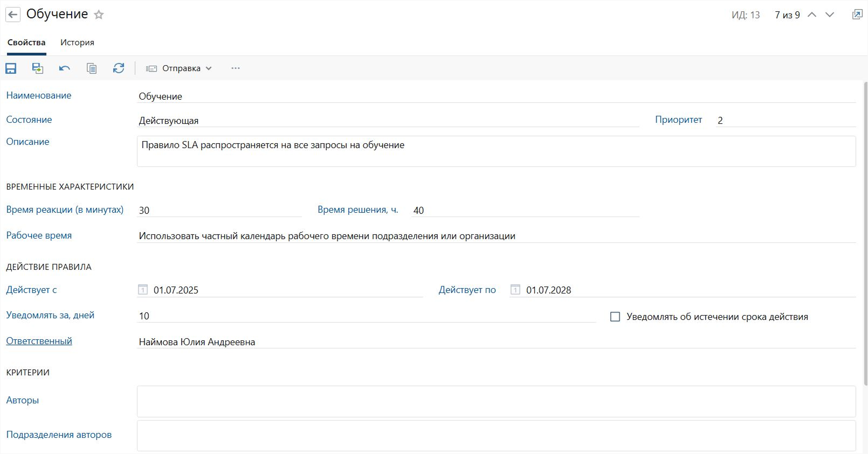Go to the previous record with the up chevron

(812, 15)
